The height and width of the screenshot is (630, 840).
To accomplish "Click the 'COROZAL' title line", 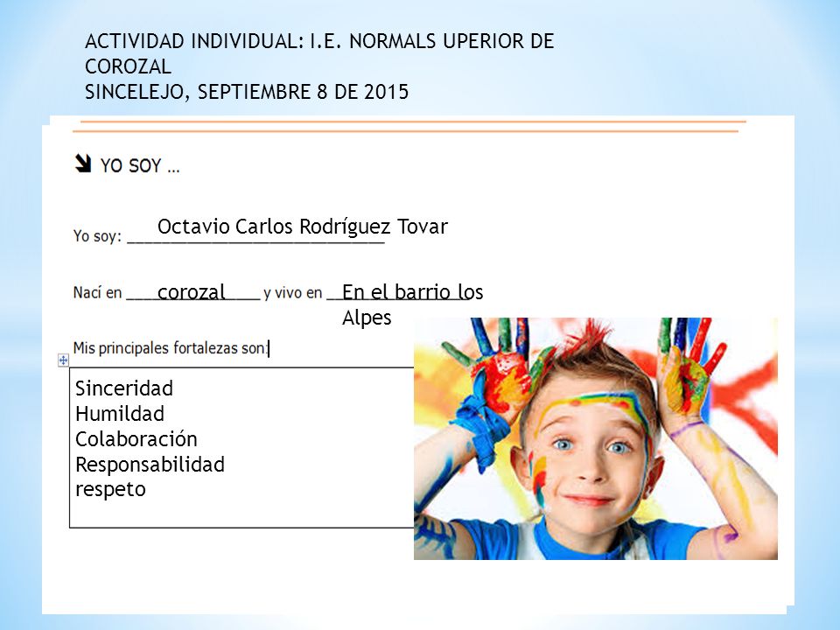I will [128, 66].
